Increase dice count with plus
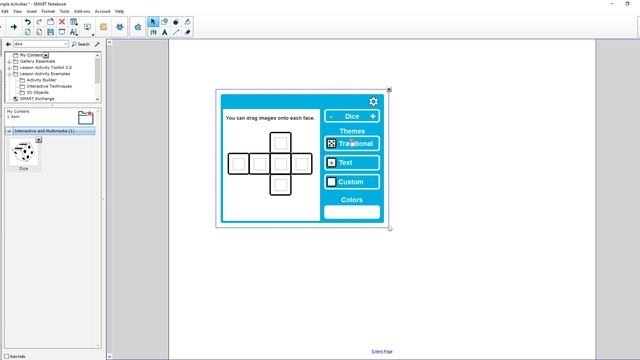This screenshot has width=640, height=360. pos(373,116)
